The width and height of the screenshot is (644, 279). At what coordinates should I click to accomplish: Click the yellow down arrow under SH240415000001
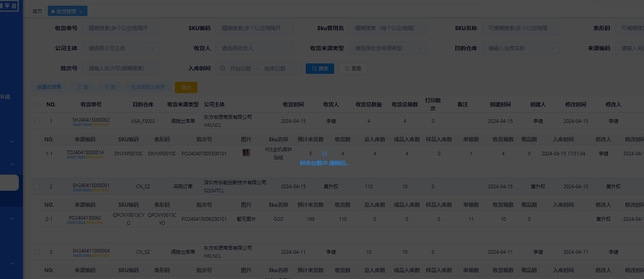click(x=100, y=190)
